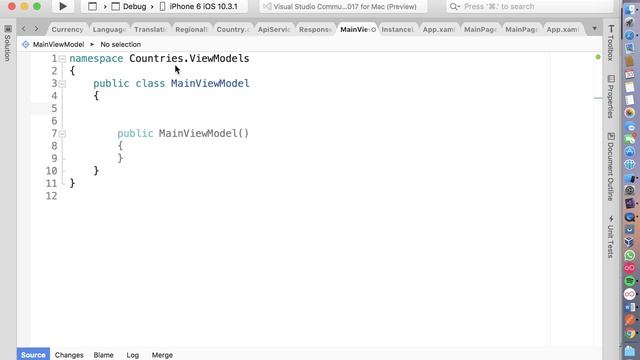Open the No selection member dropdown
This screenshot has width=640, height=360.
point(120,44)
